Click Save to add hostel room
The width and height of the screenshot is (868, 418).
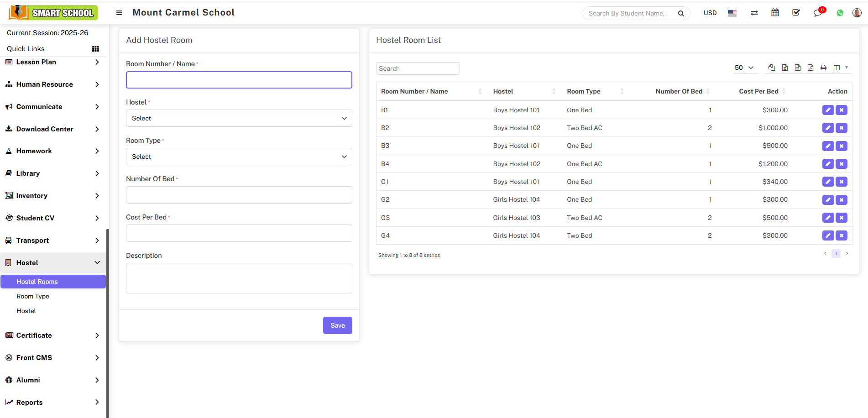[337, 325]
